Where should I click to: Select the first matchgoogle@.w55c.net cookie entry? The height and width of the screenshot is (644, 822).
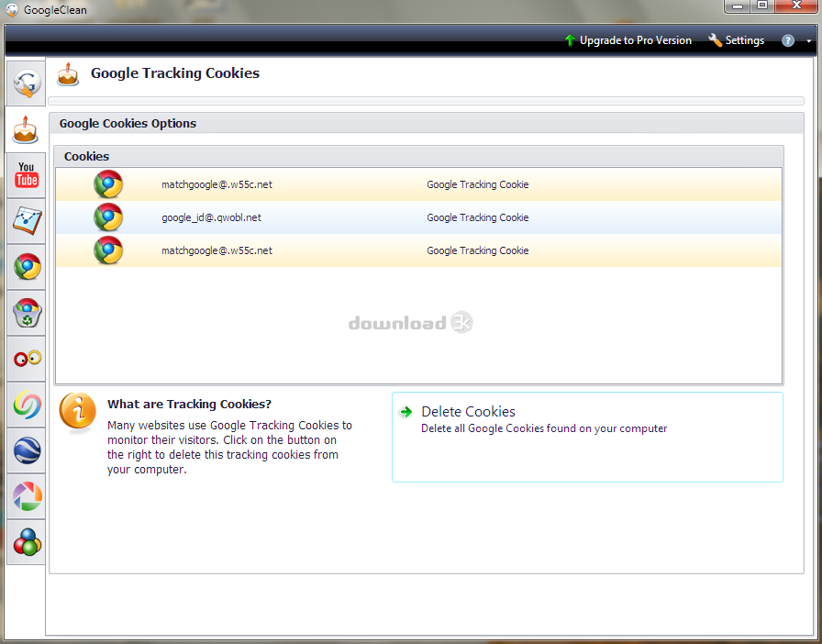[418, 184]
